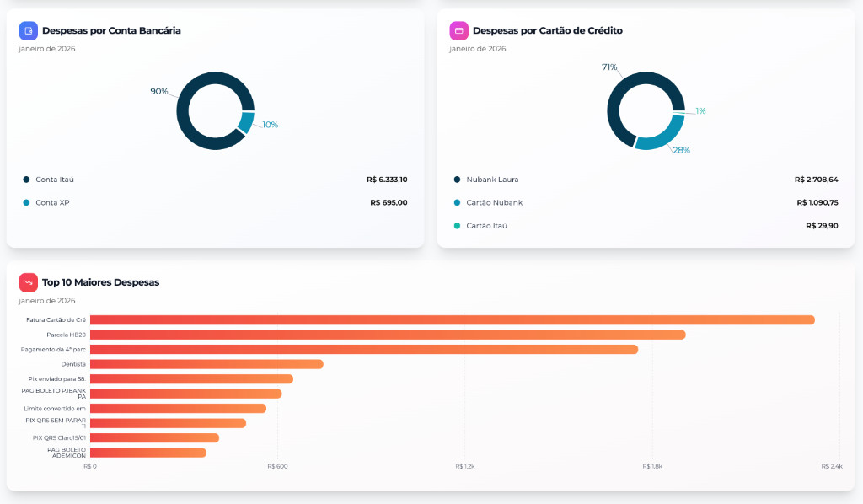Click the Nubank Laura legend label

pos(492,180)
